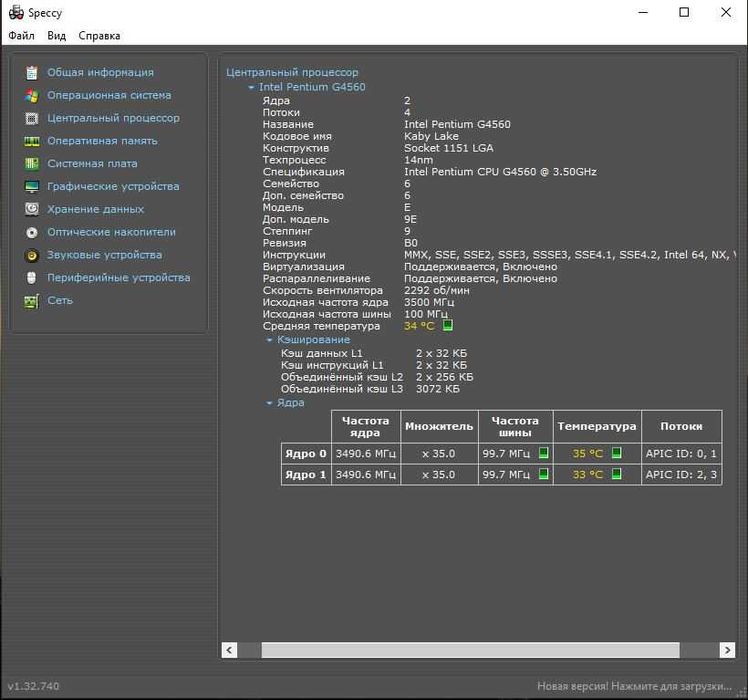The height and width of the screenshot is (700, 748).
Task: Click the green indicator next to Средняя температура
Action: [x=447, y=325]
